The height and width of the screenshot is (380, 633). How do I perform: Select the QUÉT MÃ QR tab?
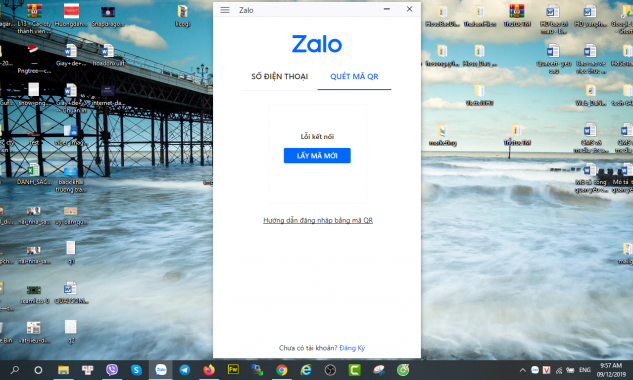[354, 76]
